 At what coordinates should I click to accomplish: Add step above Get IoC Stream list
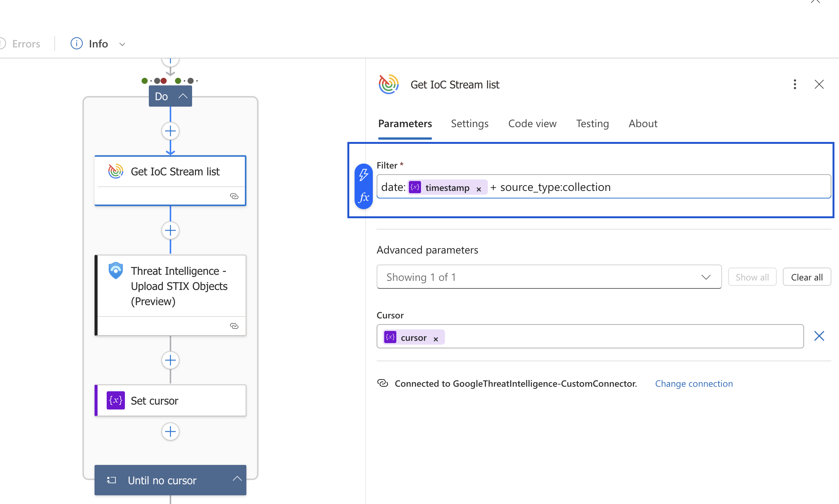tap(170, 131)
